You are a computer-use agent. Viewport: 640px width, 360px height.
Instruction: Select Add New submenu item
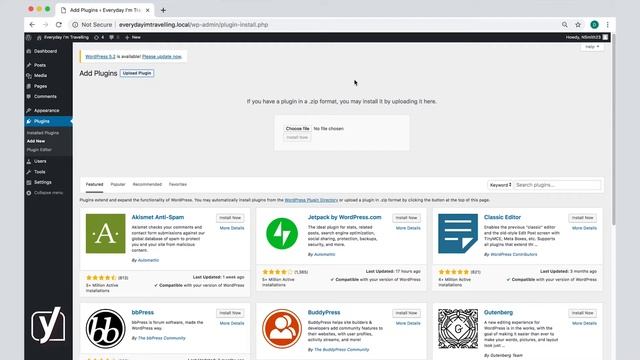[36, 141]
